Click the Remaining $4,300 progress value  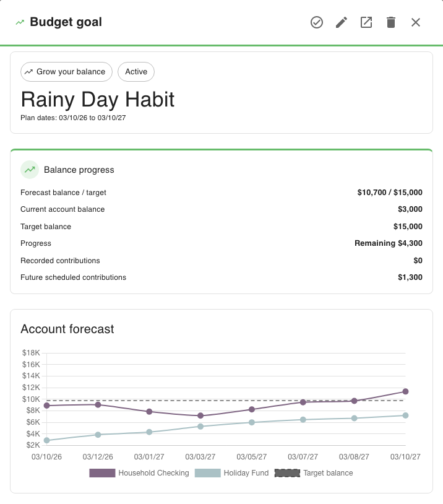[389, 243]
